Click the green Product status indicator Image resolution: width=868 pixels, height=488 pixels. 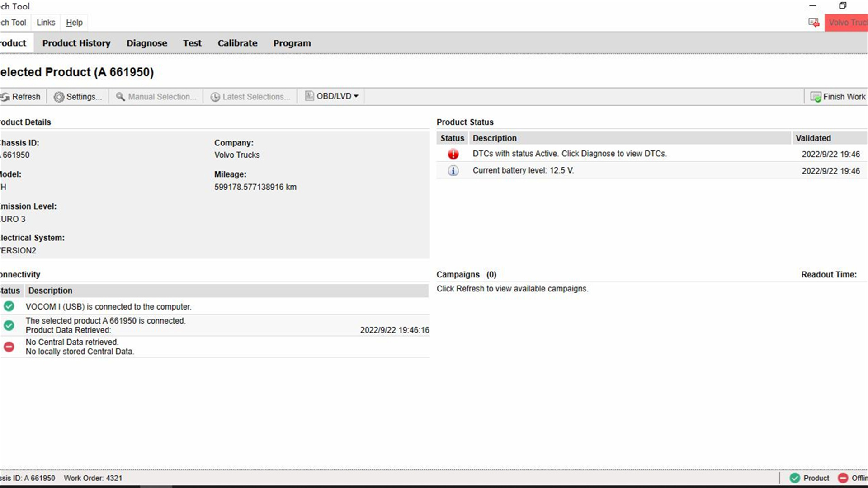pyautogui.click(x=795, y=478)
